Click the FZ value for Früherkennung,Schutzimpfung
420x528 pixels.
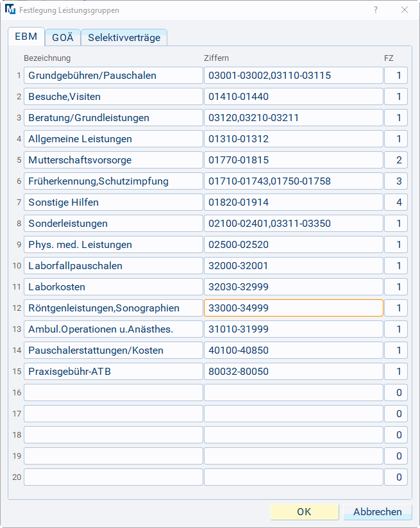pos(396,181)
